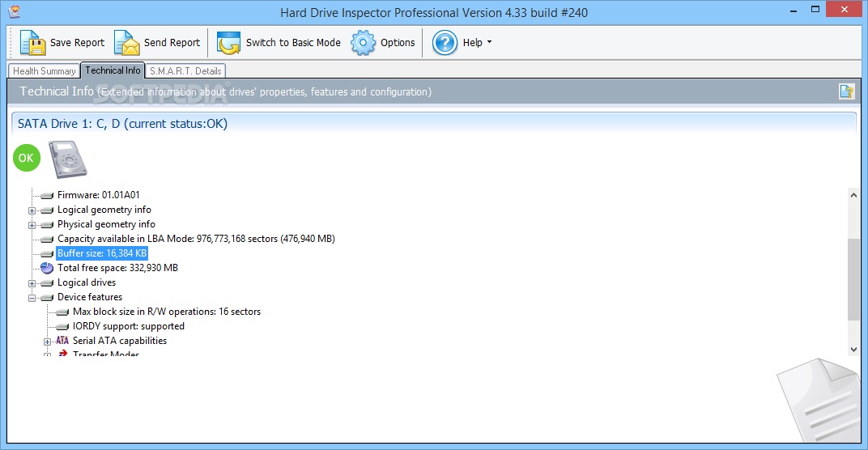Select the Logical drives row

point(87,282)
